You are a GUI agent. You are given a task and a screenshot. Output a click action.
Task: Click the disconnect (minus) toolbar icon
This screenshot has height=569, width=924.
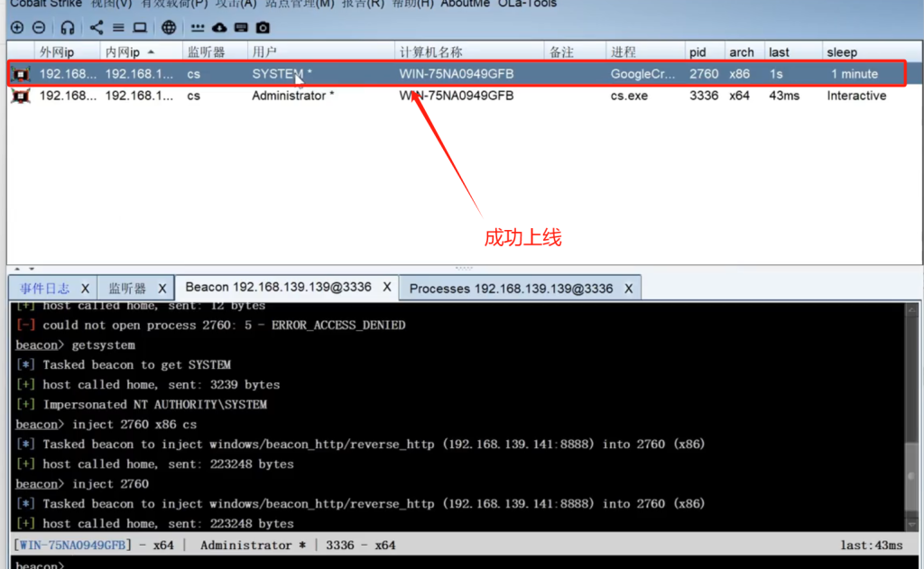tap(39, 27)
